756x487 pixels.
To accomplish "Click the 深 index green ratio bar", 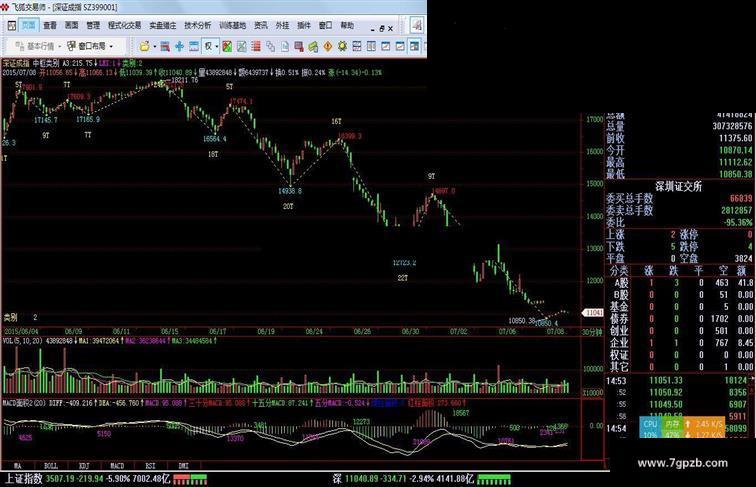I will point(494,479).
